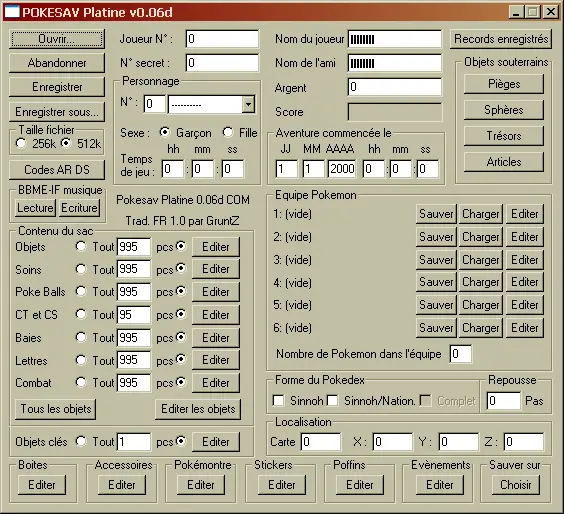Click the Abandonner button
This screenshot has width=564, height=514.
click(57, 63)
